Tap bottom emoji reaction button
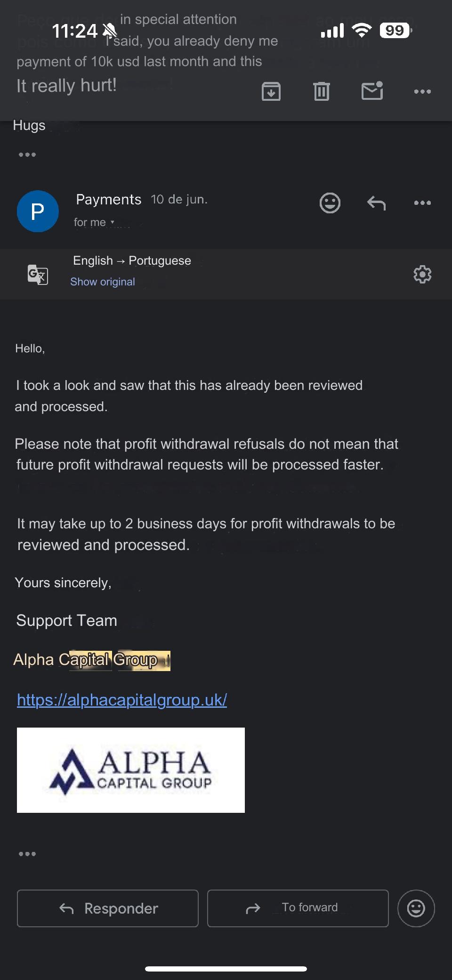 pyautogui.click(x=416, y=908)
